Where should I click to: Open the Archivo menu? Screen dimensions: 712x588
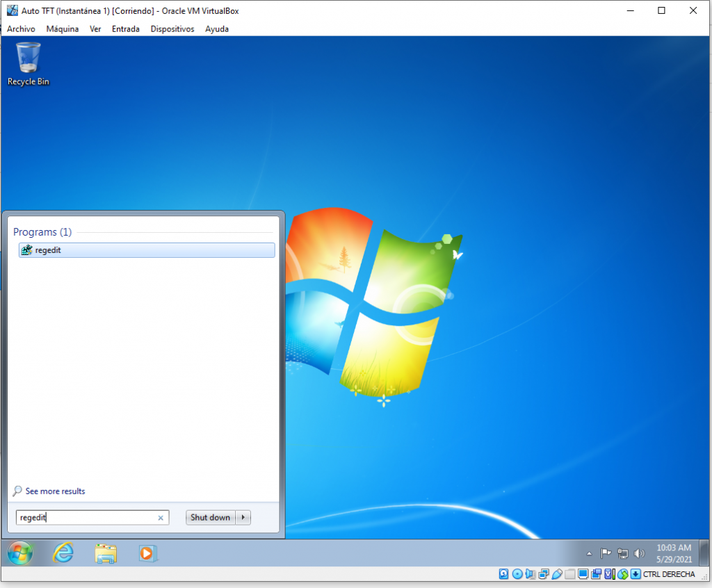pyautogui.click(x=21, y=29)
